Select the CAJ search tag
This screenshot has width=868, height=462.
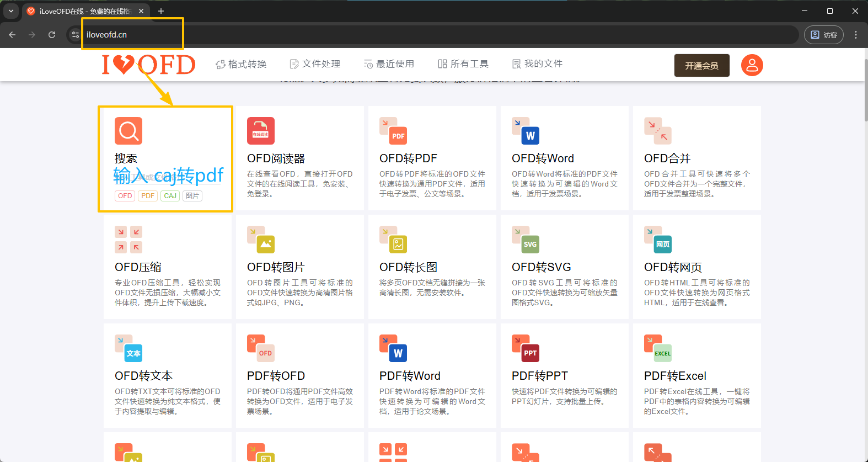[x=170, y=196]
